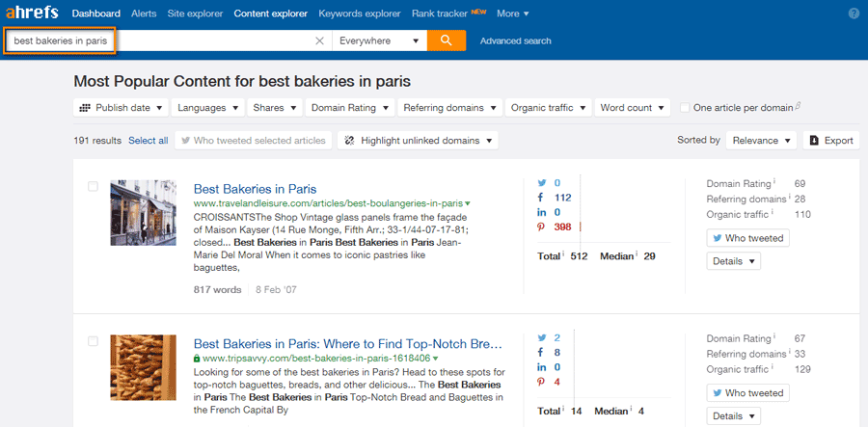The image size is (868, 427).
Task: Open Content explorer in top navigation
Action: coord(271,13)
